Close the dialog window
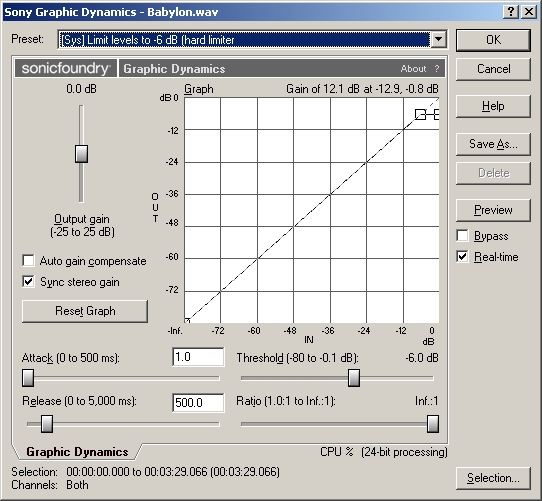The width and height of the screenshot is (542, 501). tap(529, 12)
